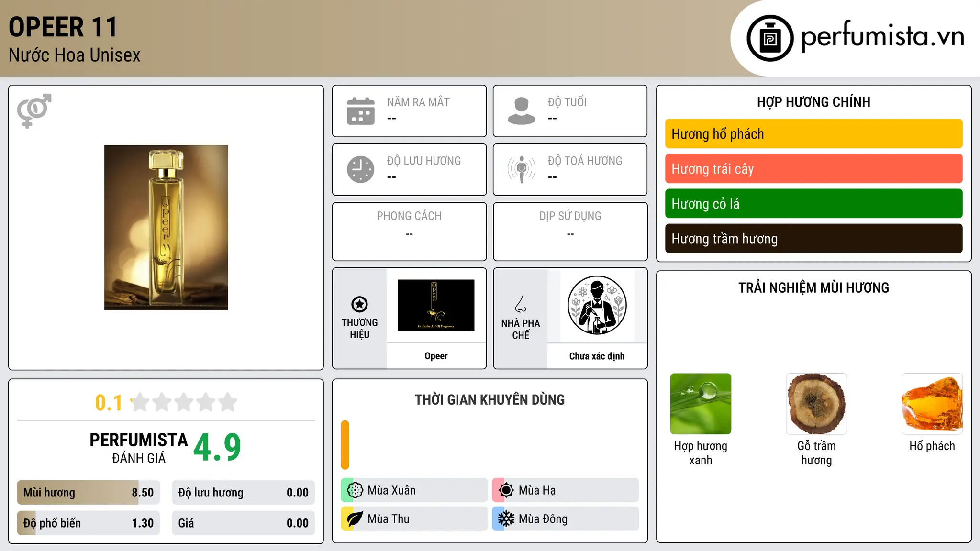Open the Opeer brand name link
This screenshot has width=980, height=551.
click(436, 356)
